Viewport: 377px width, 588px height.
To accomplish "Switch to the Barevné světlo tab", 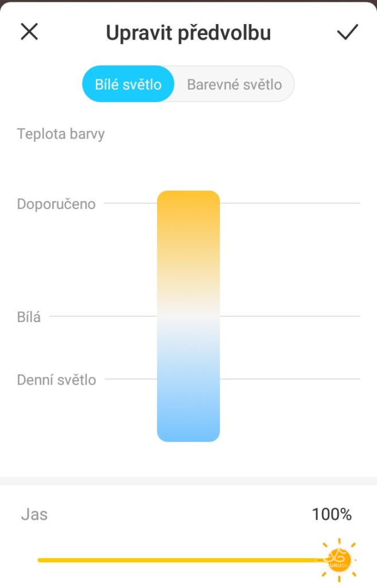I will pos(234,84).
